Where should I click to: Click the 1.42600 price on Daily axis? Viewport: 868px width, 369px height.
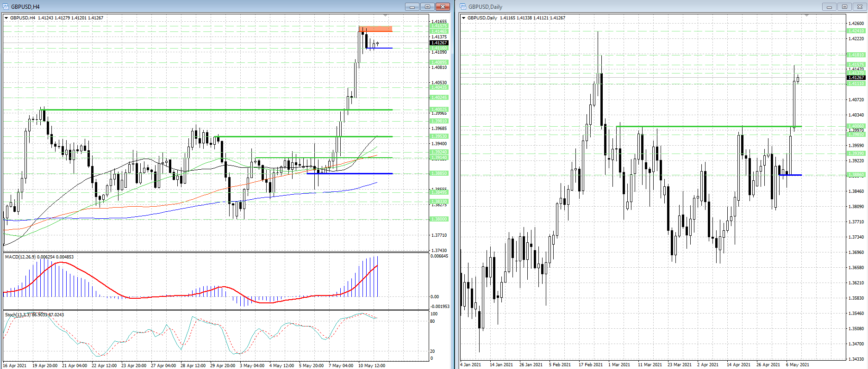[x=856, y=24]
